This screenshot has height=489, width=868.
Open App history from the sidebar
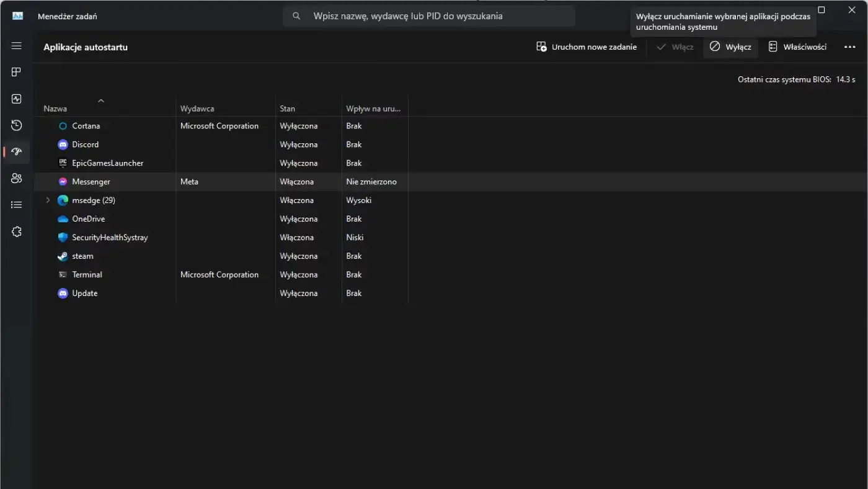tap(17, 125)
